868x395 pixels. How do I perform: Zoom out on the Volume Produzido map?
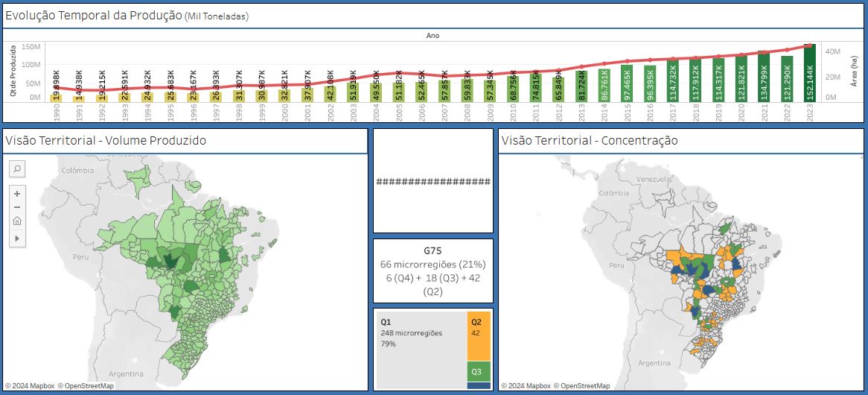(17, 206)
